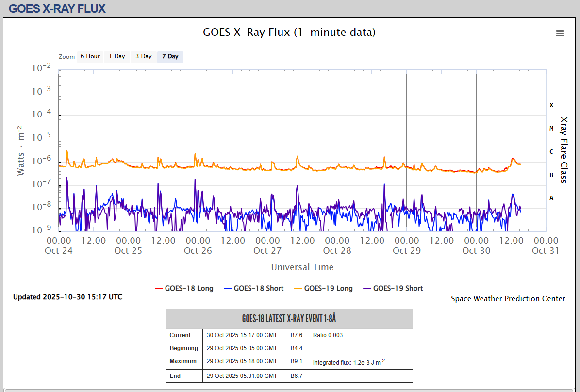
Task: Click the Updated 2025-10-30 timestamp text
Action: [x=67, y=297]
